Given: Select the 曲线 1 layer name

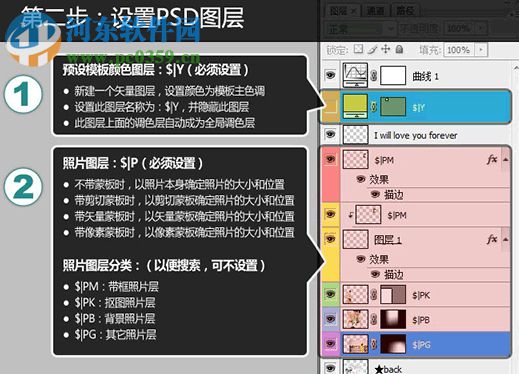Looking at the screenshot, I should click(x=426, y=76).
